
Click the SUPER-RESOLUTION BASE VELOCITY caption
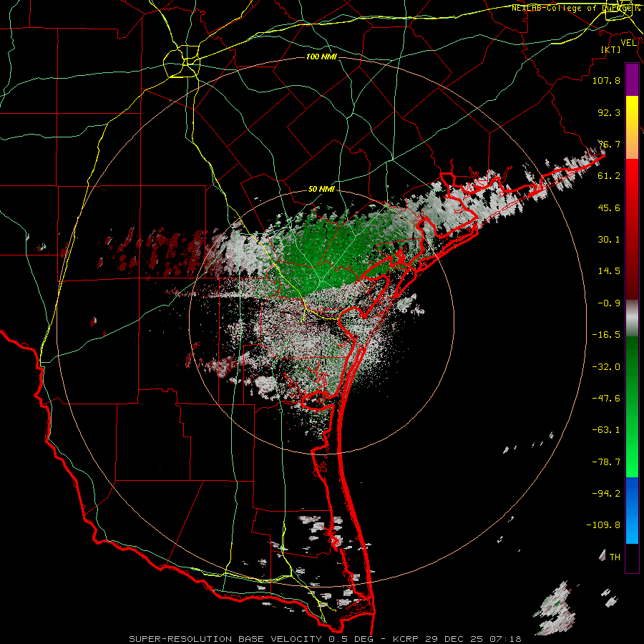[225, 639]
